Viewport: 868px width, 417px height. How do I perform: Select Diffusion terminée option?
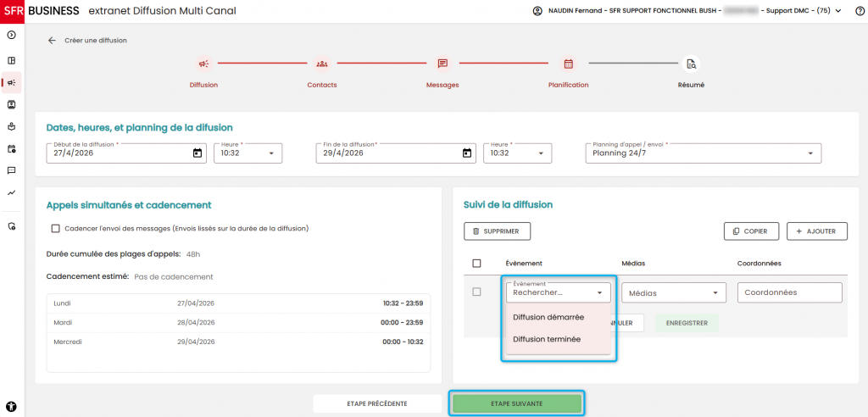558,339
